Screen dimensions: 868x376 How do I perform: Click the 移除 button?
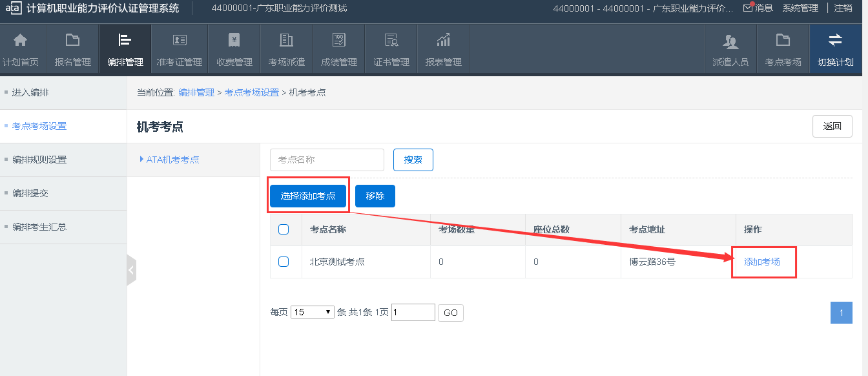point(375,196)
